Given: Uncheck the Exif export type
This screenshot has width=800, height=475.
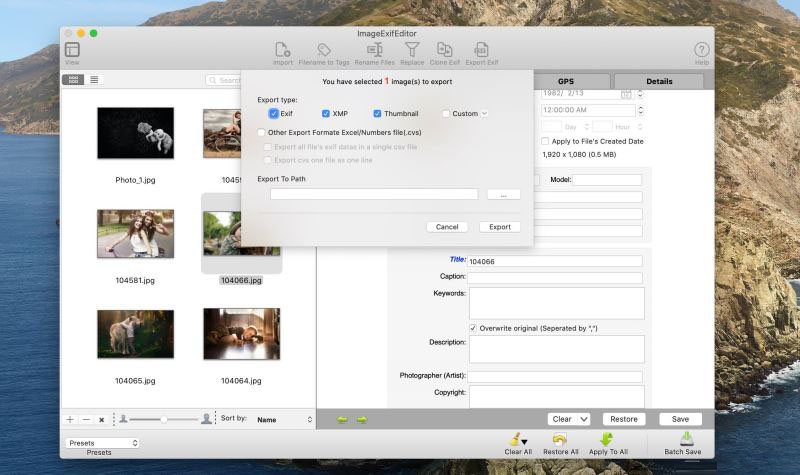Looking at the screenshot, I should click(x=273, y=113).
